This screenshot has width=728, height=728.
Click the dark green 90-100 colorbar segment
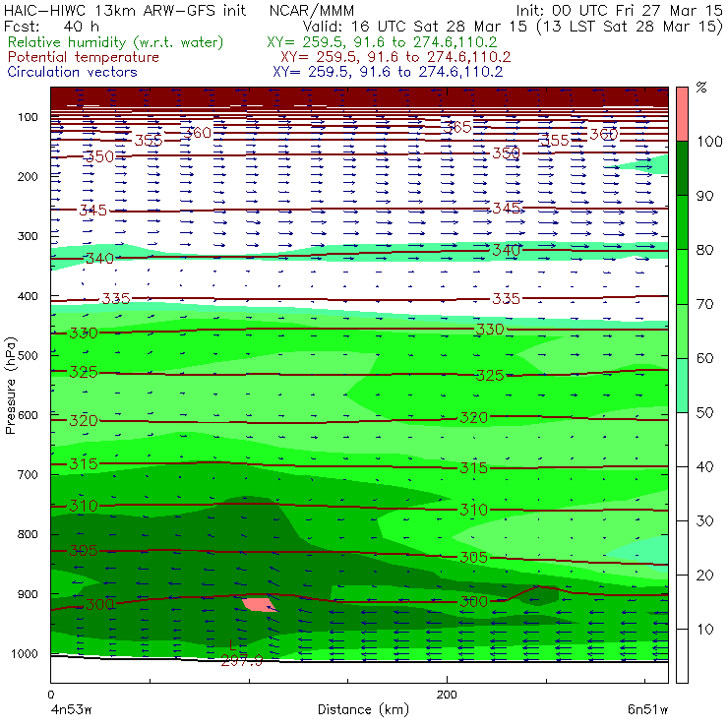click(682, 168)
